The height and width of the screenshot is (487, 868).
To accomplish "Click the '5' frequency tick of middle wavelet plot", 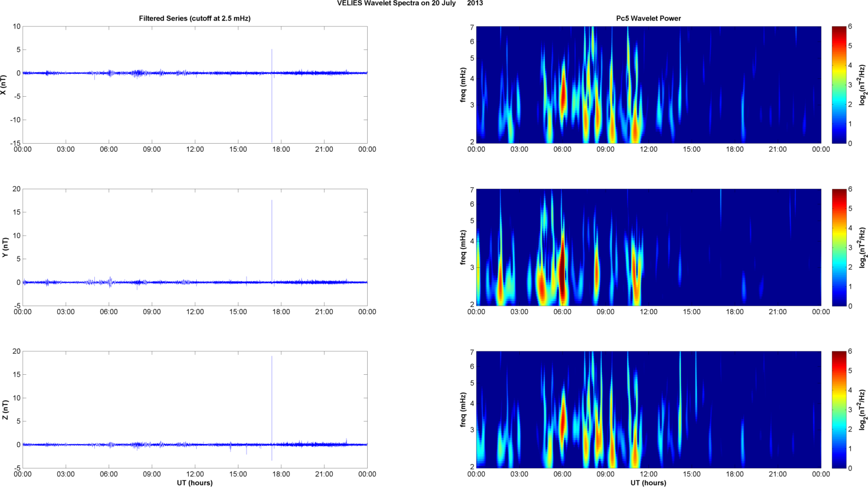I will point(472,221).
